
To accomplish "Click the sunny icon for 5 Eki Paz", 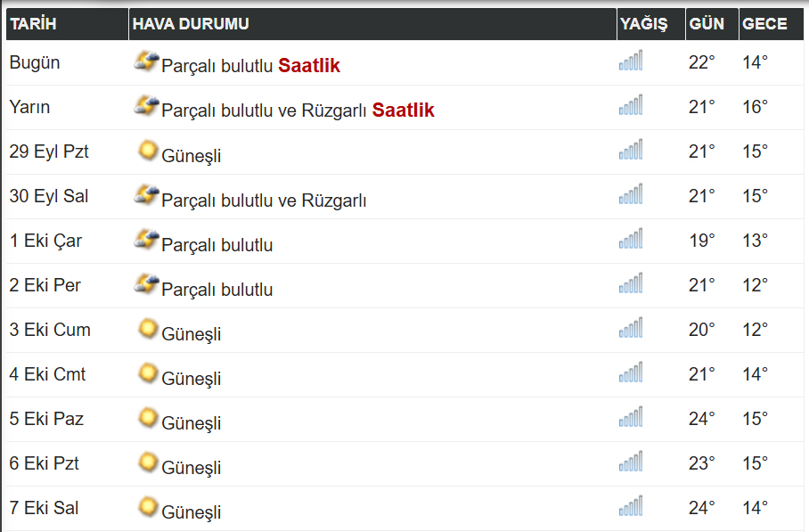I will (x=148, y=418).
